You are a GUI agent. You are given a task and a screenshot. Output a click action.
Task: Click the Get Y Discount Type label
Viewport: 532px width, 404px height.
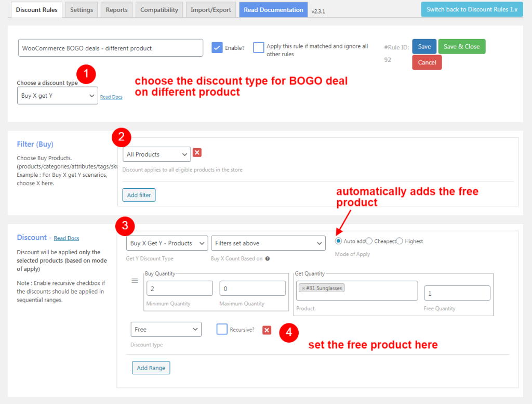(x=150, y=259)
